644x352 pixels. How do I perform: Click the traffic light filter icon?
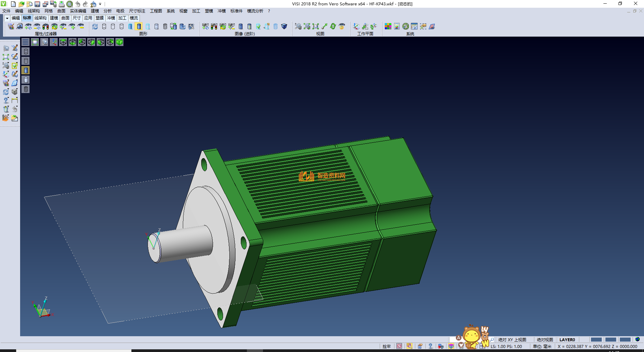(46, 26)
